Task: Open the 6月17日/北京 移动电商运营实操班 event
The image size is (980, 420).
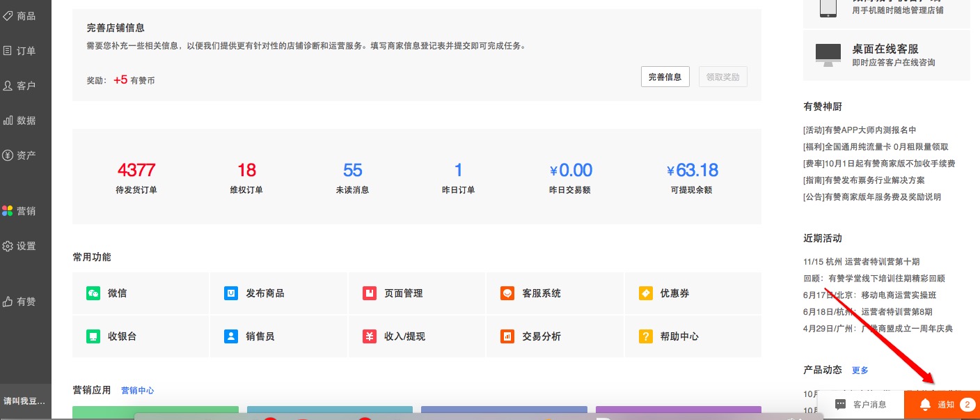Action: 870,295
